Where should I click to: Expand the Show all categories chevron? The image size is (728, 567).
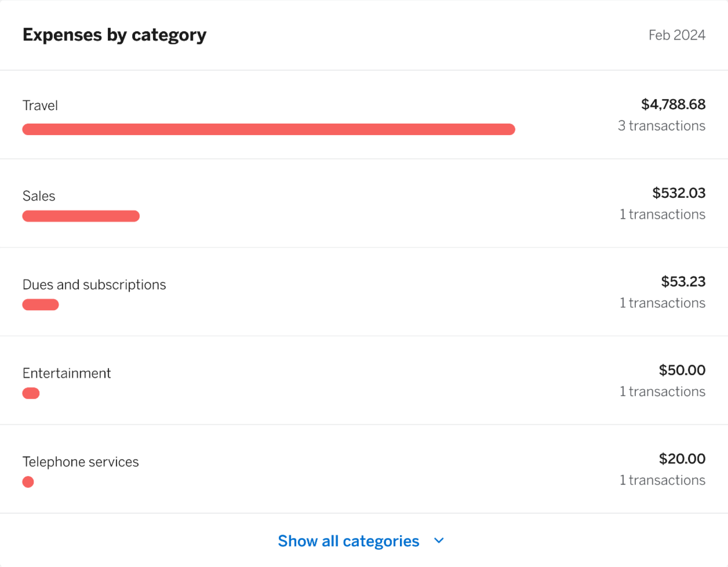click(x=439, y=540)
